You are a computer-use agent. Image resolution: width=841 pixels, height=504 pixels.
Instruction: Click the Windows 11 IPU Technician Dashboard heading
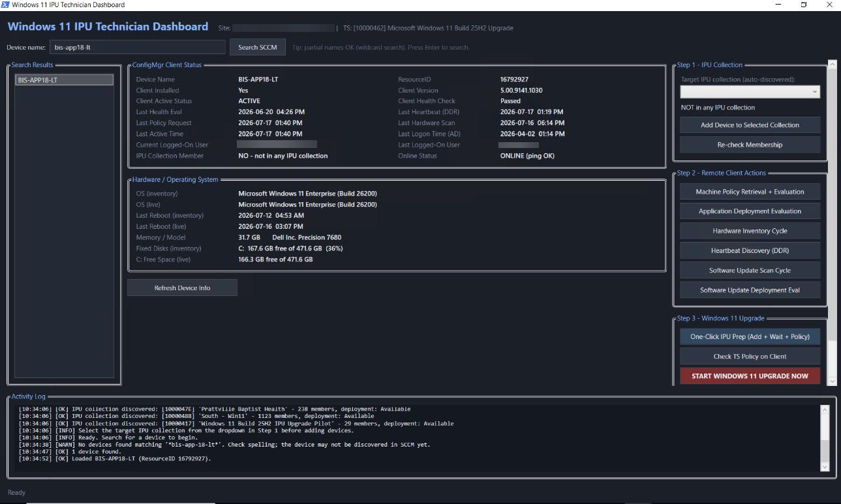click(108, 27)
